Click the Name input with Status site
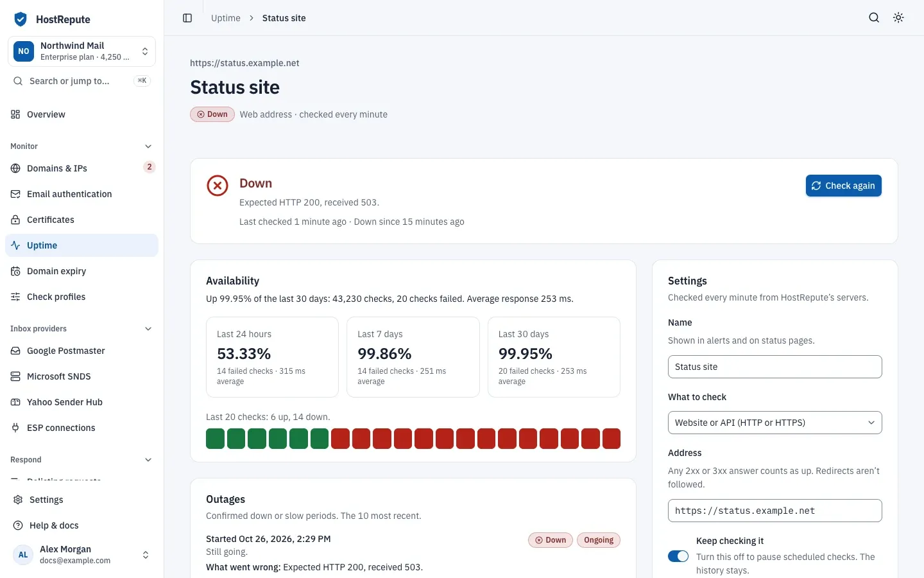924x578 pixels. pyautogui.click(x=774, y=367)
